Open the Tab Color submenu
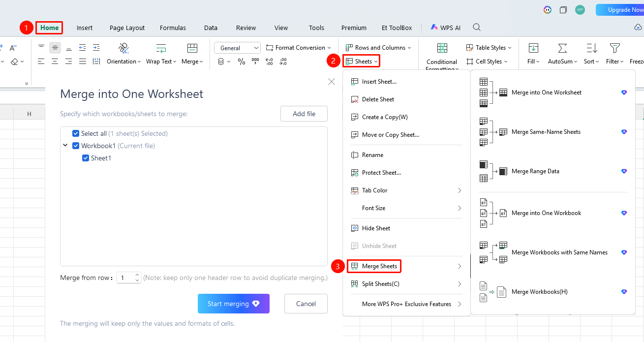Image resolution: width=644 pixels, height=342 pixels. point(406,190)
